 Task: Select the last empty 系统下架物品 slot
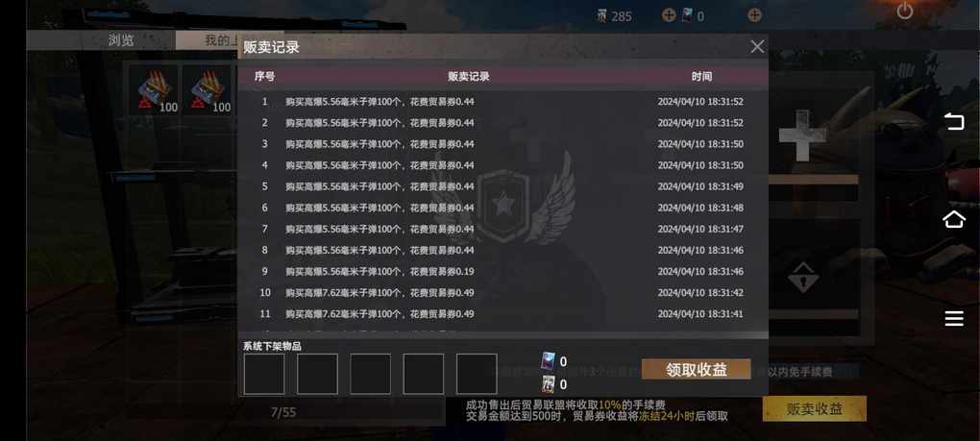[477, 374]
